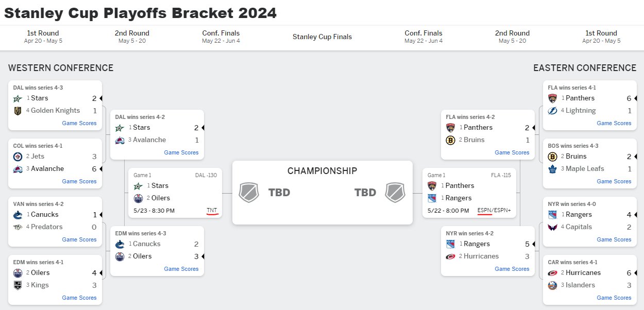Screen dimensions: 644x310
Task: Select the Stanley Cup Finals header tab
Action: (322, 37)
